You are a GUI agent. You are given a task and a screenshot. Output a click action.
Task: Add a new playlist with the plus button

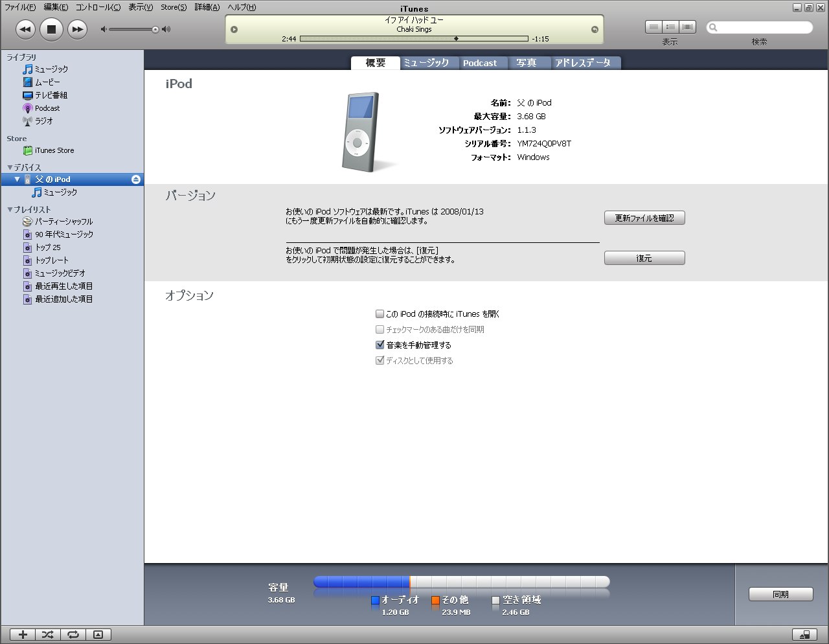click(x=23, y=635)
